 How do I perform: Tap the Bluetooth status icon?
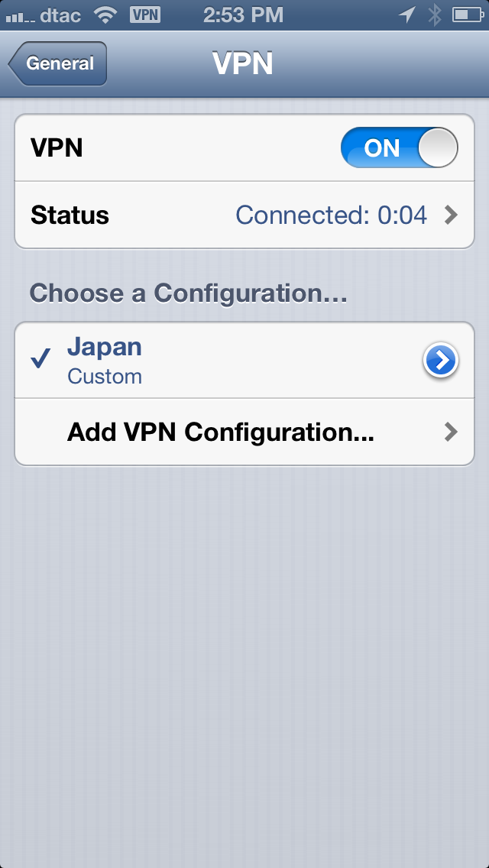(x=435, y=15)
